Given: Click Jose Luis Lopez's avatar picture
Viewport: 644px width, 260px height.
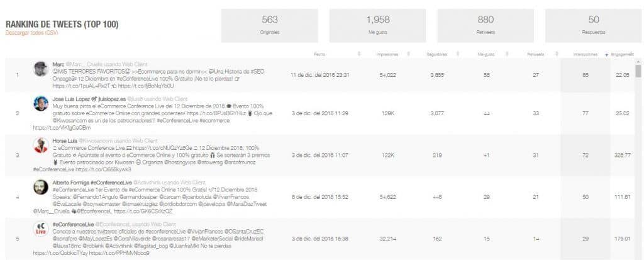Looking at the screenshot, I should 41,103.
